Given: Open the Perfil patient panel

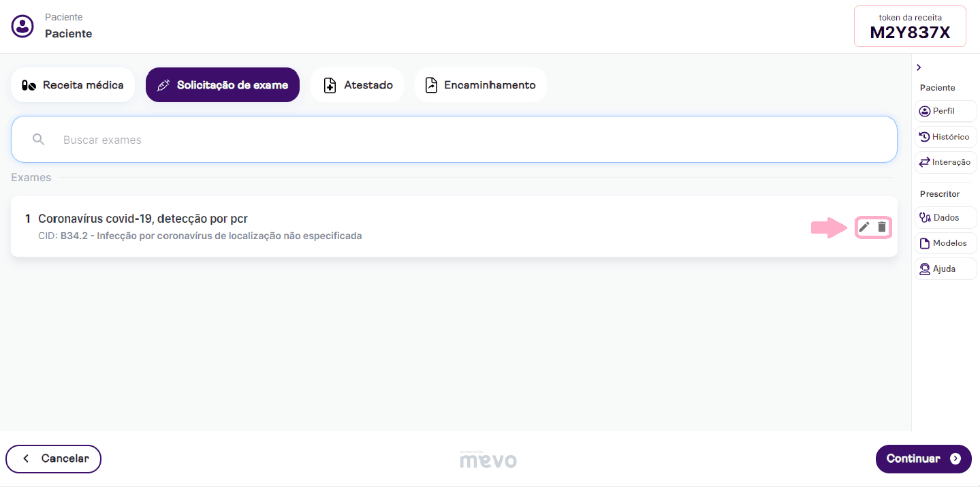Looking at the screenshot, I should [x=945, y=111].
